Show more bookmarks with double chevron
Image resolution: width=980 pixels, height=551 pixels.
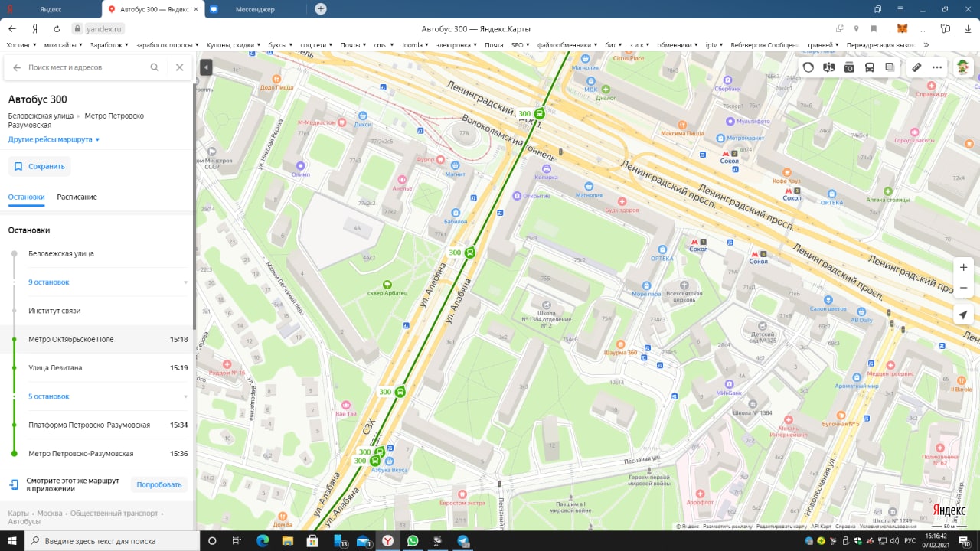926,45
